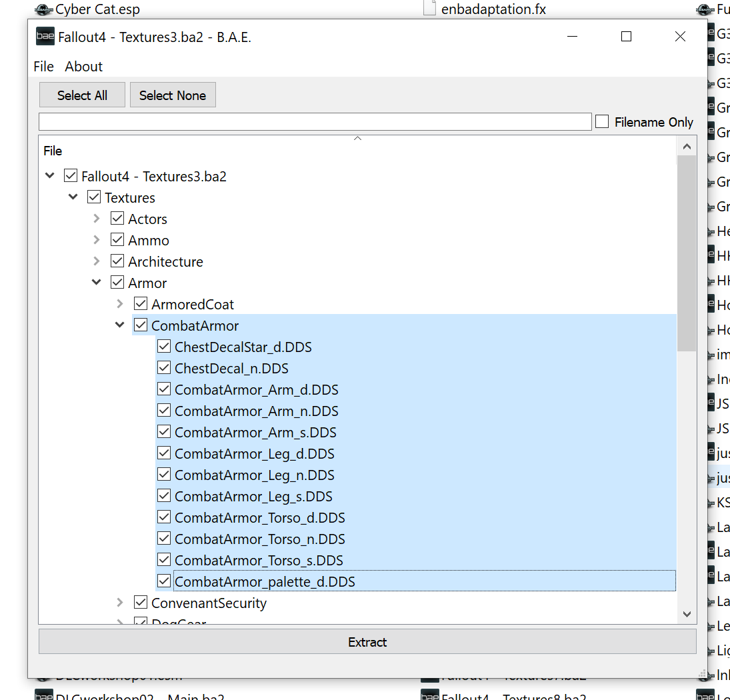Click the Select None button
The height and width of the screenshot is (700, 730).
click(173, 95)
